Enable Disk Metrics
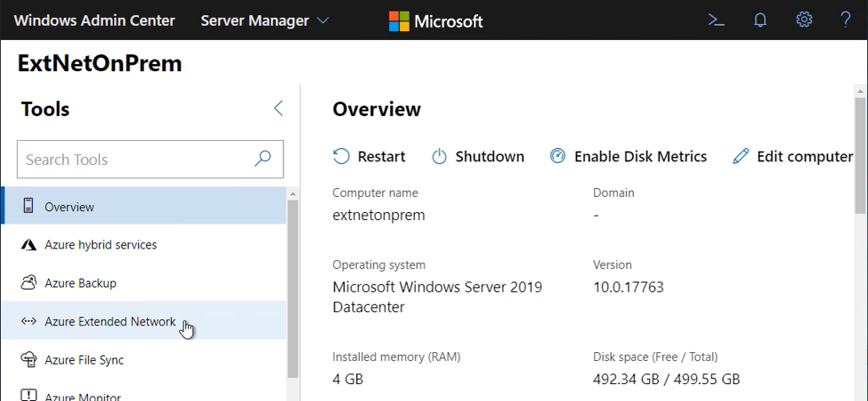Viewport: 868px width, 401px height. click(629, 157)
